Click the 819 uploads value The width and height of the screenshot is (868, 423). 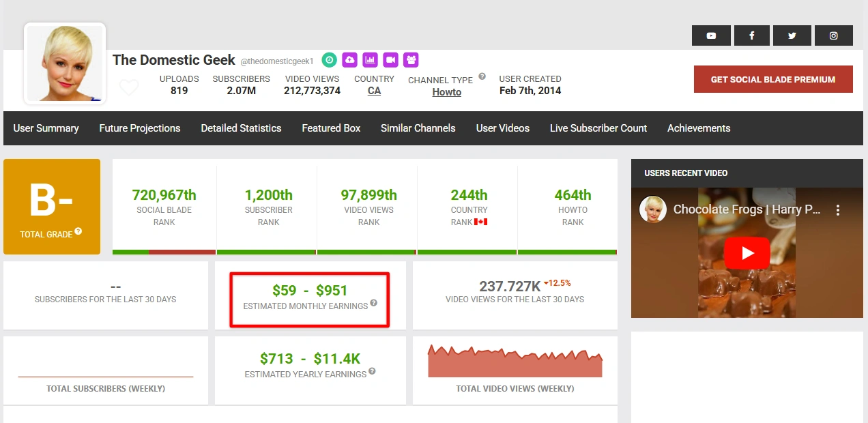[179, 91]
